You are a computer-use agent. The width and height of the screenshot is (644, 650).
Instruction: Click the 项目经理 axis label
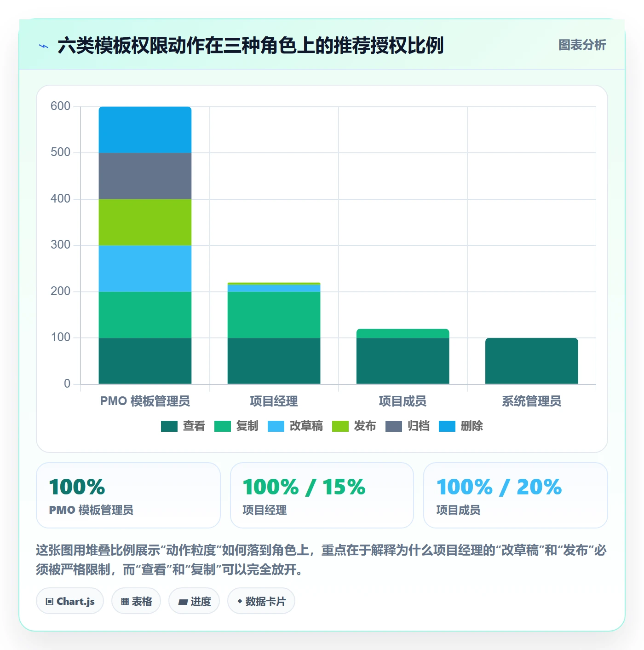274,401
